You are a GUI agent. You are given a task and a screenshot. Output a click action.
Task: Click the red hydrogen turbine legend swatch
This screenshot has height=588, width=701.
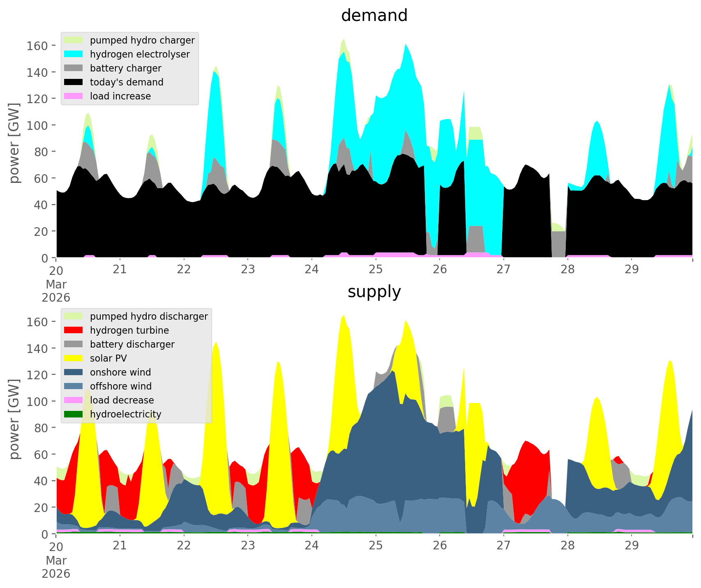coord(74,330)
